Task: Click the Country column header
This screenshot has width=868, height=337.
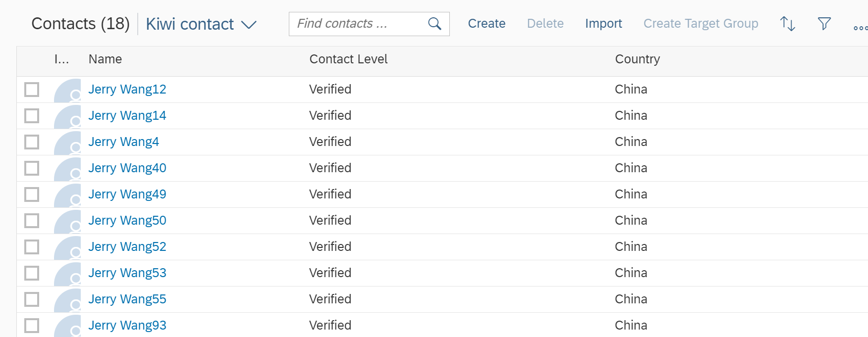Action: 637,59
